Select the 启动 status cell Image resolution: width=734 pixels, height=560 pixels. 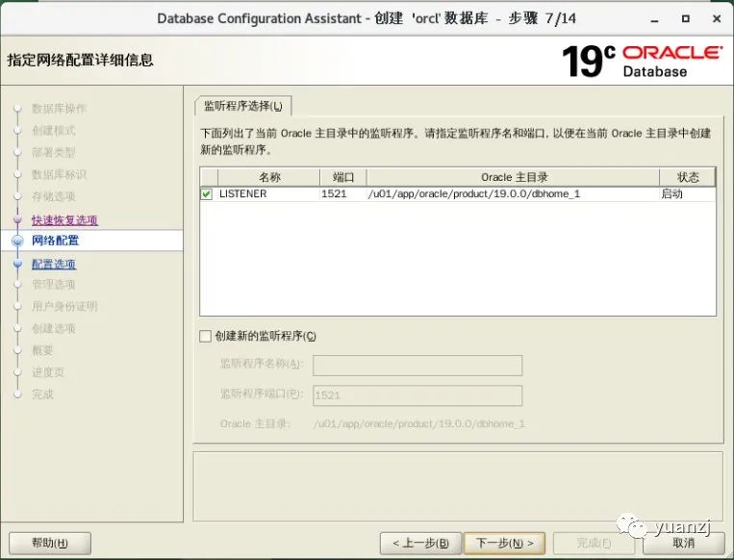[x=688, y=193]
